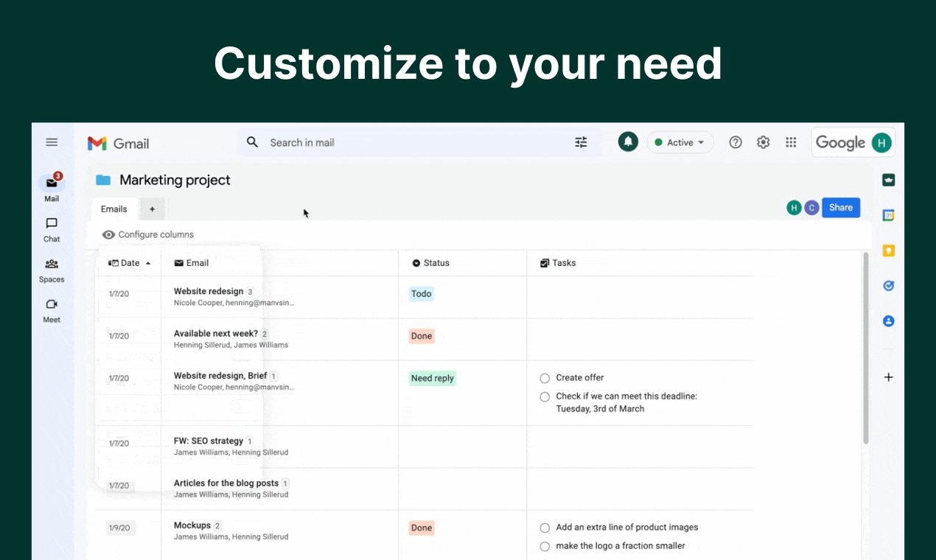Click collaborator avatar H near Share
The height and width of the screenshot is (560, 936).
click(794, 208)
